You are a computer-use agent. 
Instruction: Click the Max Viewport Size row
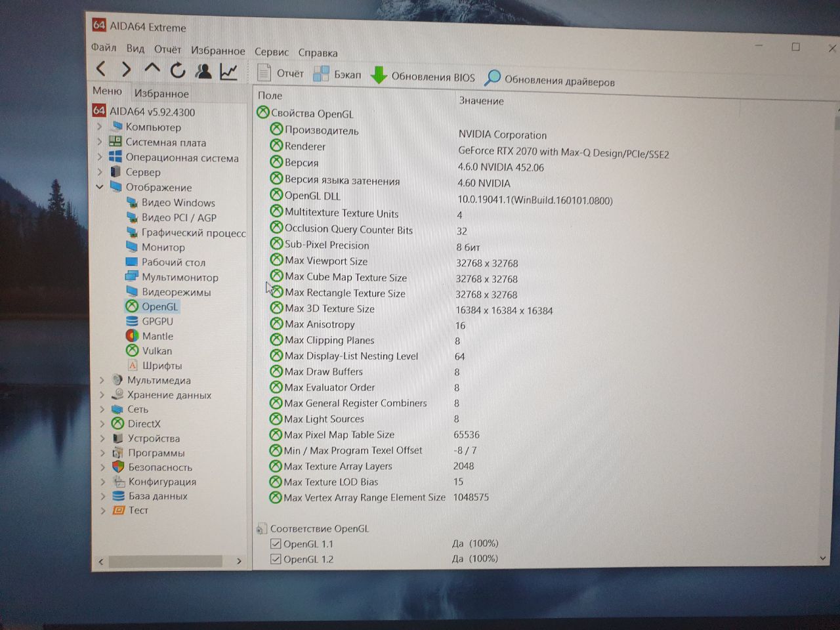coord(394,261)
